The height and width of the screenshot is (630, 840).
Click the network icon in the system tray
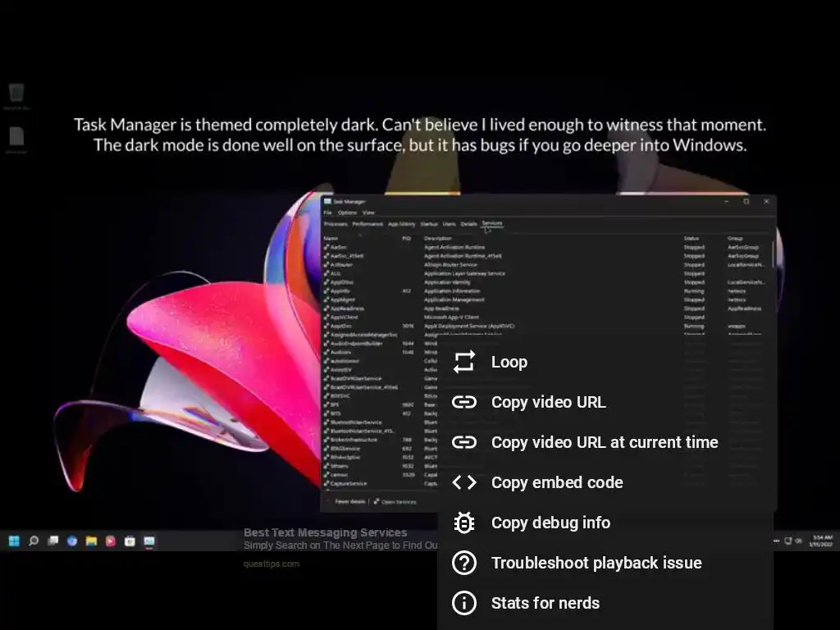point(788,541)
